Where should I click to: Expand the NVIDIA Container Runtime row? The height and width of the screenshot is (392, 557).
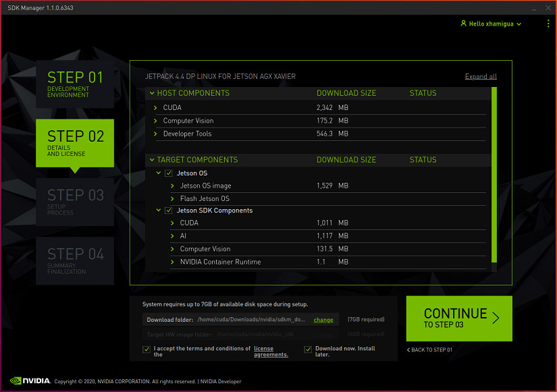pyautogui.click(x=172, y=262)
